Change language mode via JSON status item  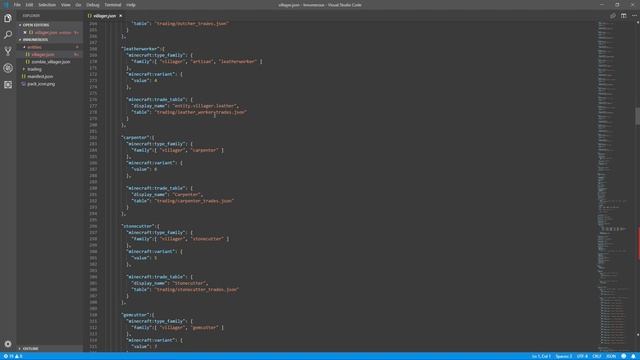coord(611,356)
